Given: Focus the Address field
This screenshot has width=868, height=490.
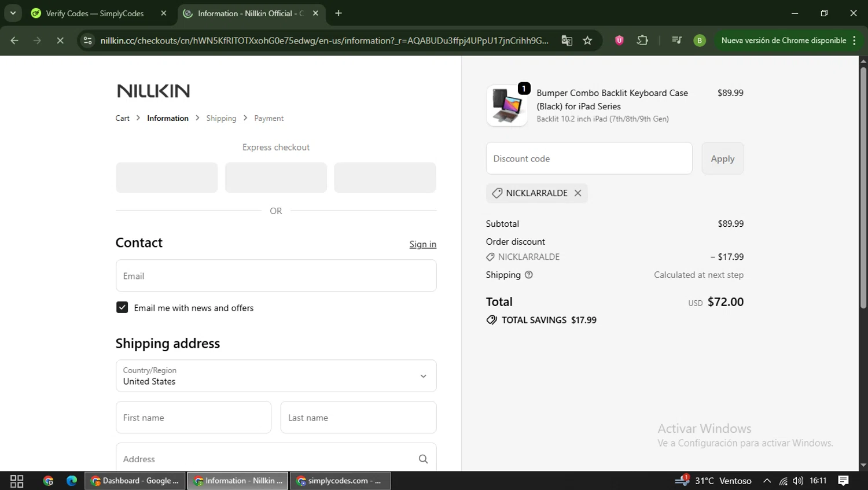Looking at the screenshot, I should 276,458.
